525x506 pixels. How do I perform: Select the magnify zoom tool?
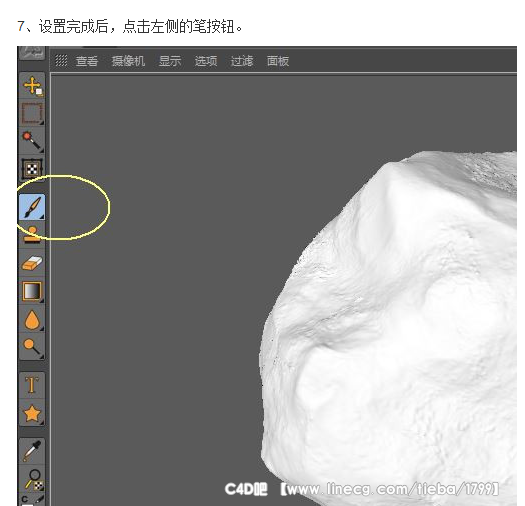(x=32, y=479)
